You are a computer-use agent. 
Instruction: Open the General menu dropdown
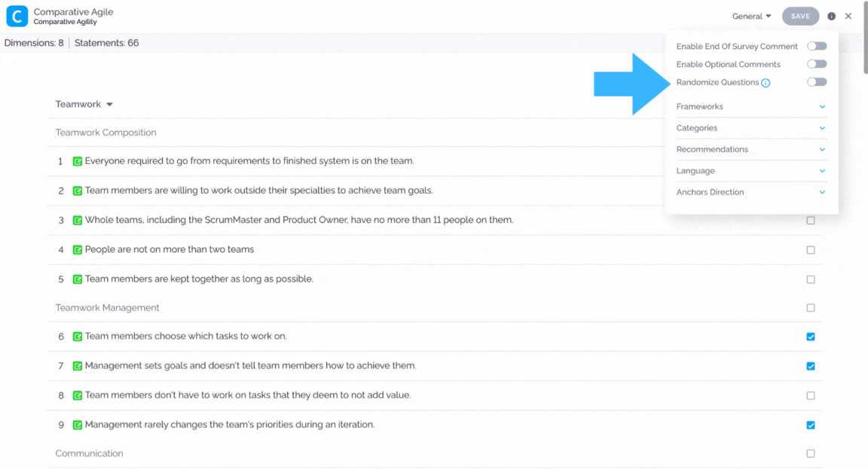pyautogui.click(x=751, y=16)
